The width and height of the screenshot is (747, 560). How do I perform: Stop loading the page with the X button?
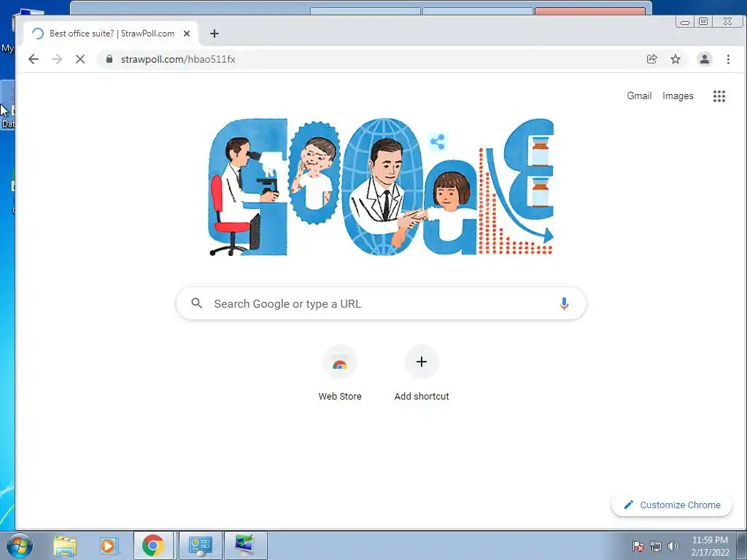click(80, 59)
